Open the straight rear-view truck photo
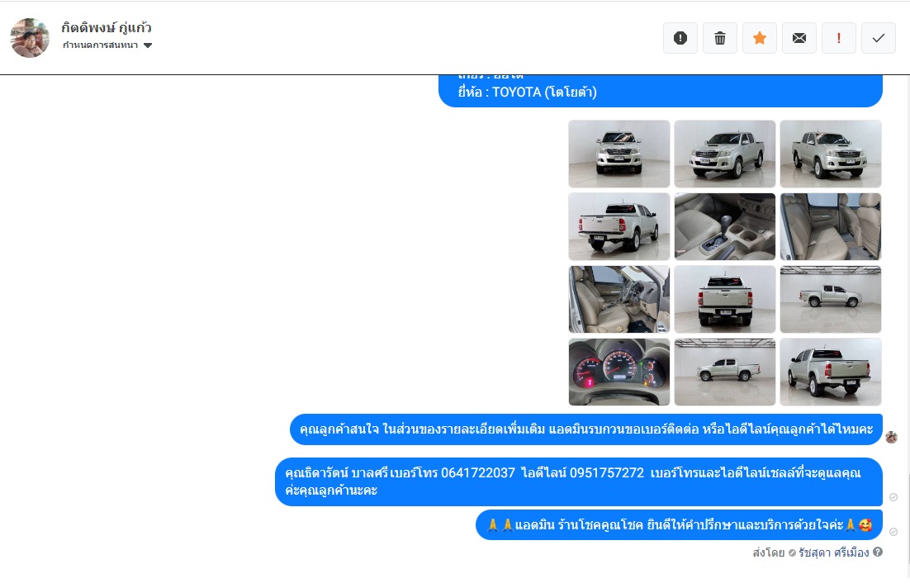 coord(725,300)
